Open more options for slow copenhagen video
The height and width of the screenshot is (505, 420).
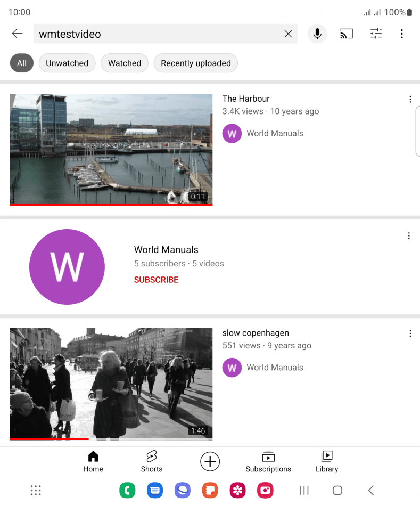[x=410, y=333]
